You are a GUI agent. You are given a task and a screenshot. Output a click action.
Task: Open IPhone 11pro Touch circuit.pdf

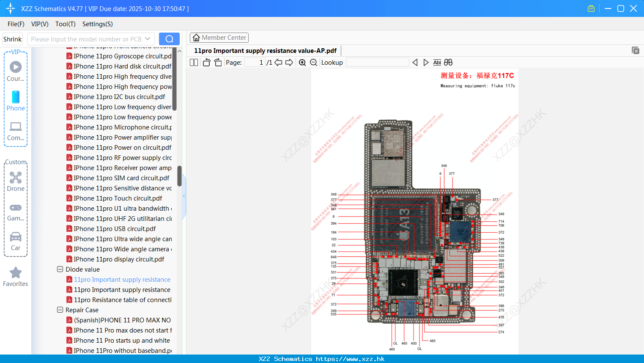coord(114,198)
